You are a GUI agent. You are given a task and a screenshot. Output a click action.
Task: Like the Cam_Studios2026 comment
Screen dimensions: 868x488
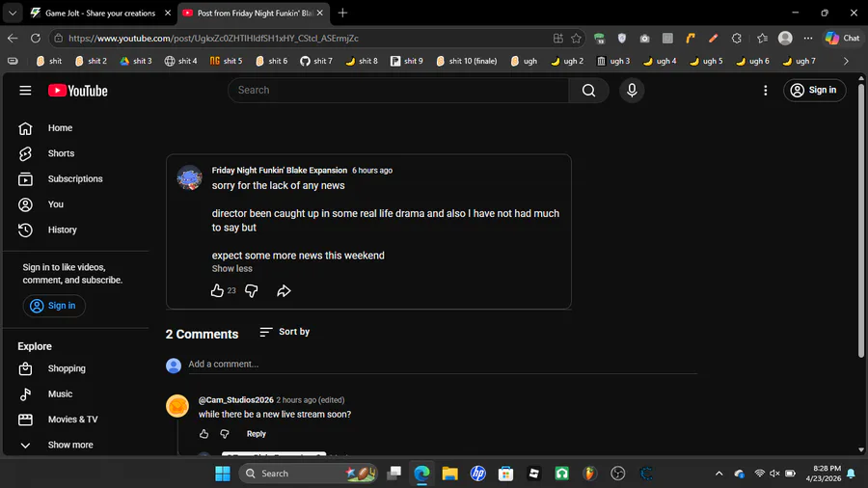pos(203,434)
